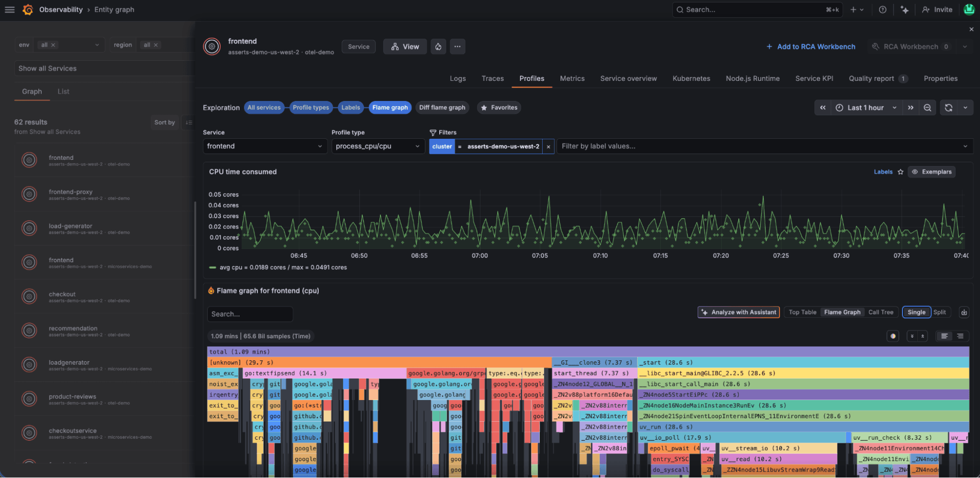The image size is (980, 478).
Task: Toggle sort direction icon beside Sort by
Action: 189,123
